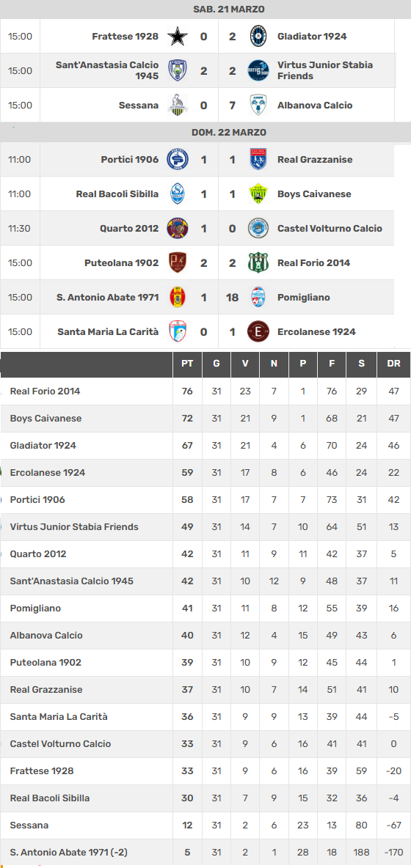Click the Puteolana 1902 crest
The width and height of the screenshot is (411, 868).
(178, 262)
